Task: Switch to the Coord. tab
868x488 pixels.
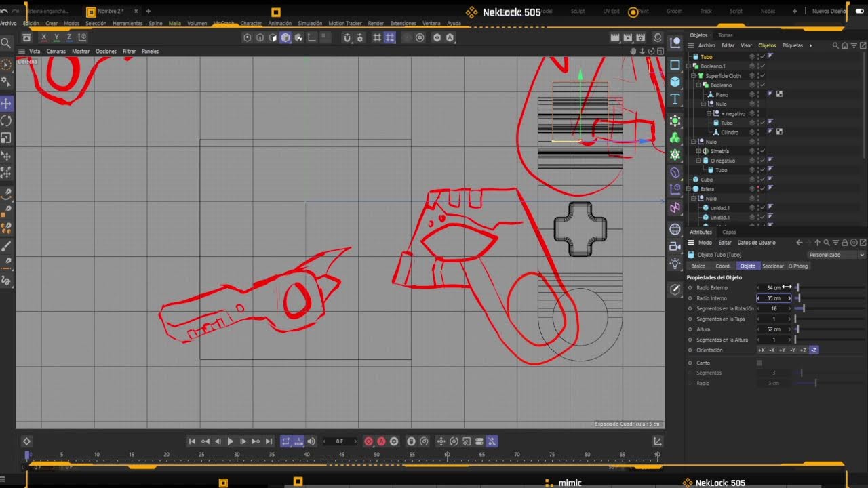Action: point(723,266)
